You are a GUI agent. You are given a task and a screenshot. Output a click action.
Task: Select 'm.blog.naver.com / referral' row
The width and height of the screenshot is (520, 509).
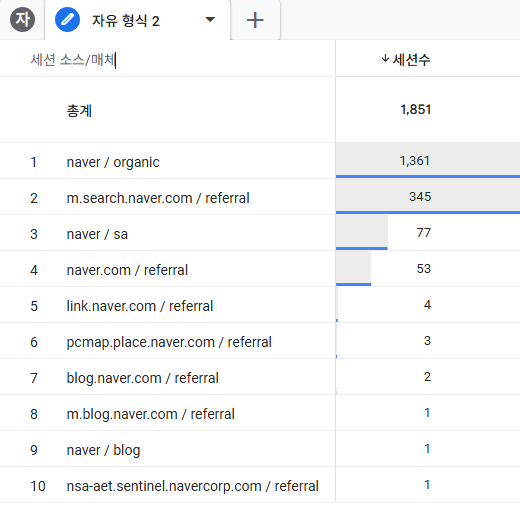pos(151,414)
